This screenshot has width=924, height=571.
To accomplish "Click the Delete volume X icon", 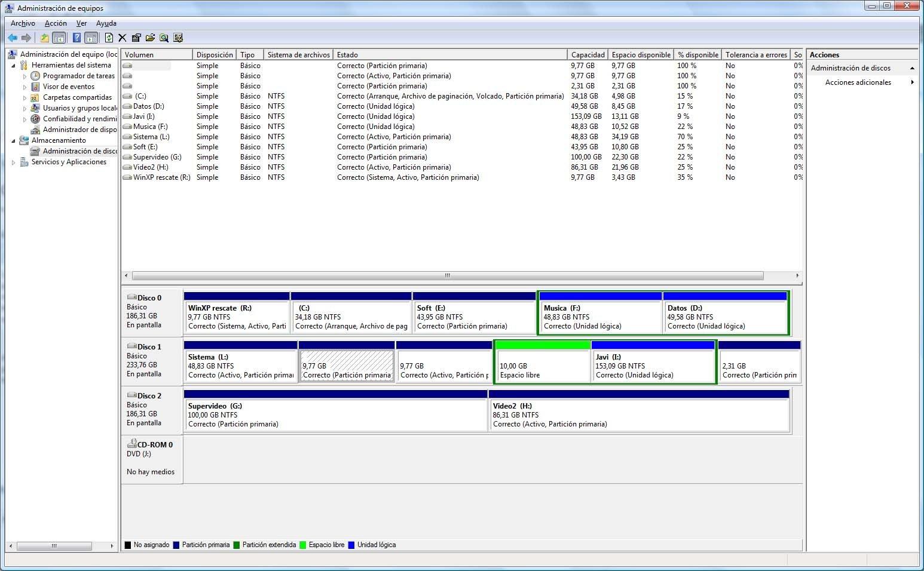I will point(122,37).
